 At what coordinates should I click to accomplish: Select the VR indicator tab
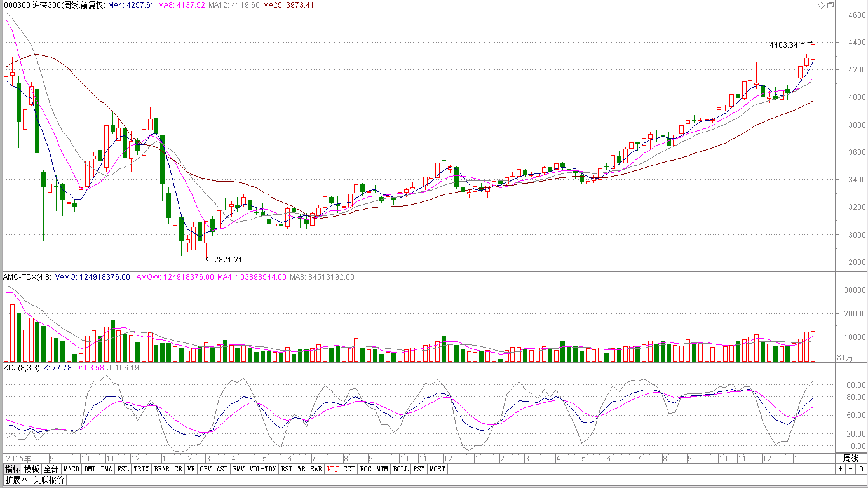tap(191, 469)
